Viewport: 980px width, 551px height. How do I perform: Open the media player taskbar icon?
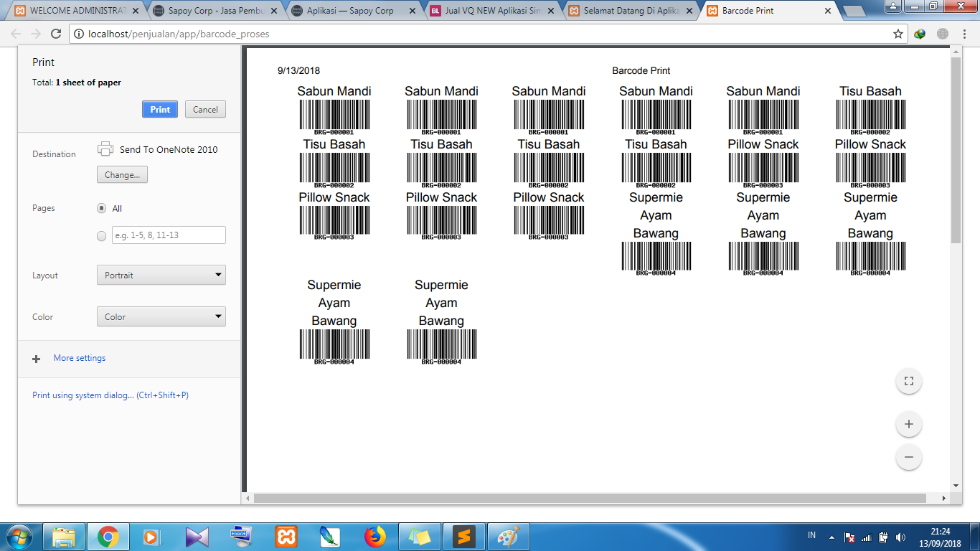tap(151, 537)
